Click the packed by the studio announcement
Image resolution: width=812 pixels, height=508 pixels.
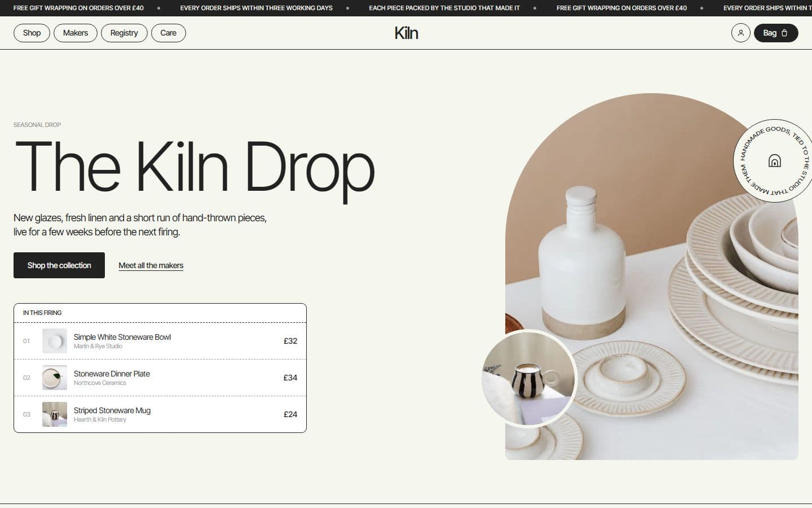pyautogui.click(x=444, y=8)
